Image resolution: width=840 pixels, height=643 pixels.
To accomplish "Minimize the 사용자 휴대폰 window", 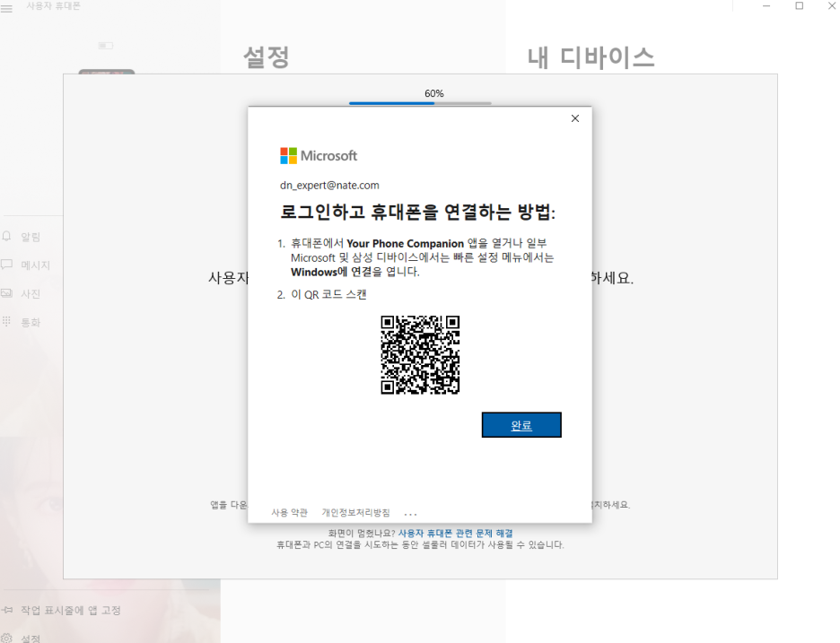I will (766, 6).
